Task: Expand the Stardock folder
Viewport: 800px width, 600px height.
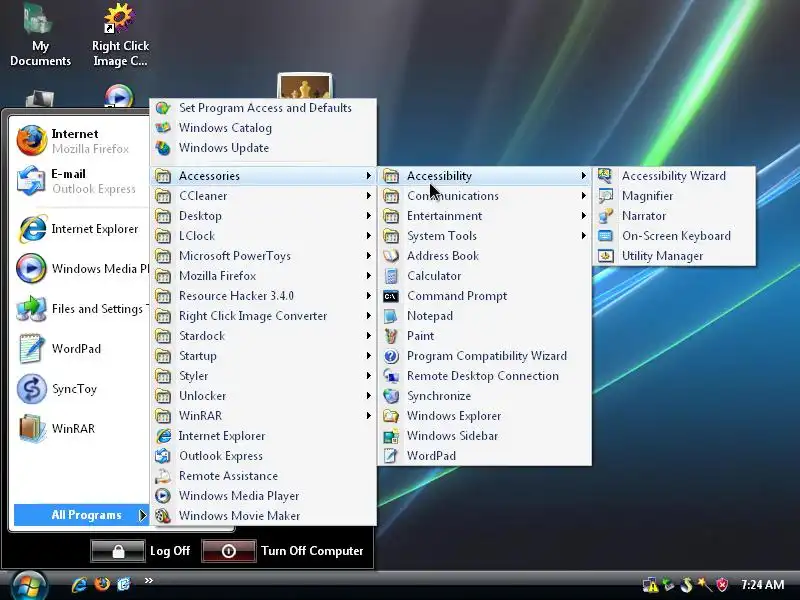Action: (263, 336)
